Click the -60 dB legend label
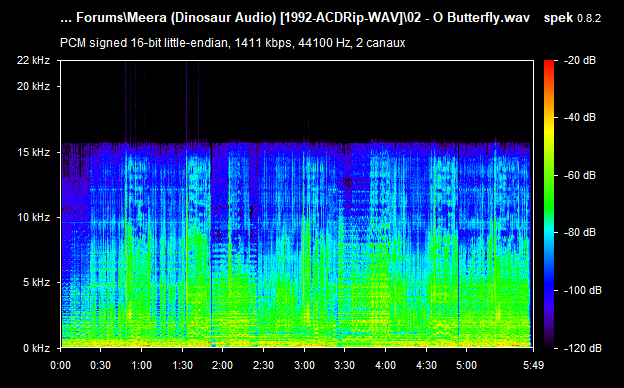Screen dimensions: 624x388 pyautogui.click(x=580, y=175)
